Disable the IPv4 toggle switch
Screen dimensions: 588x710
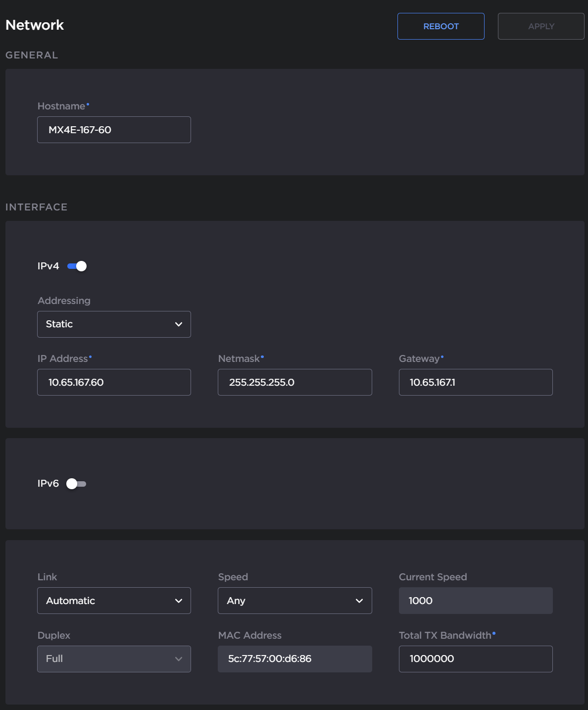tap(77, 266)
